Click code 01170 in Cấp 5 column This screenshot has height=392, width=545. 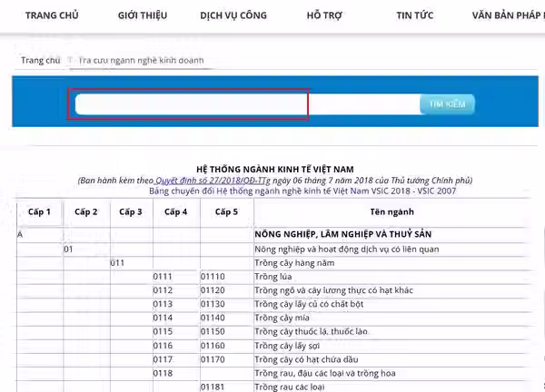(x=213, y=359)
